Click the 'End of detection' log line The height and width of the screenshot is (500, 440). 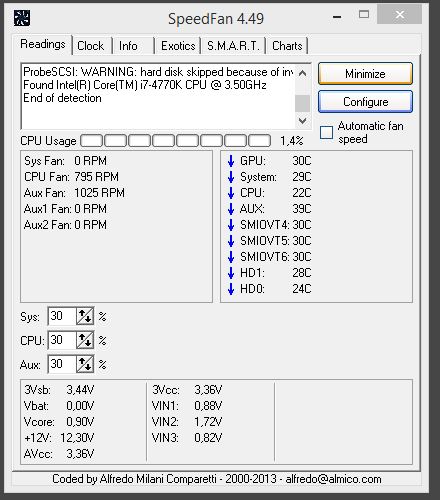click(x=62, y=98)
